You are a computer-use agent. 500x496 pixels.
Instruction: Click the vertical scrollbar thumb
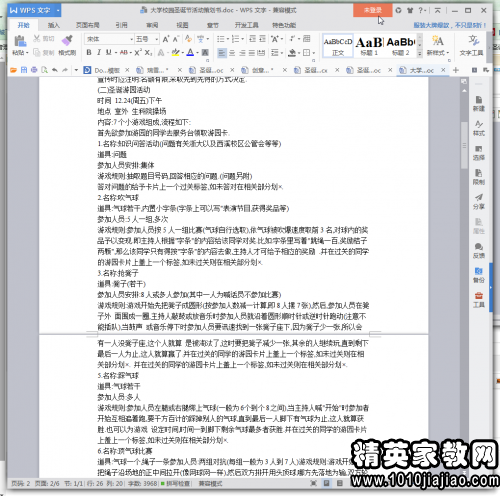pyautogui.click(x=464, y=145)
